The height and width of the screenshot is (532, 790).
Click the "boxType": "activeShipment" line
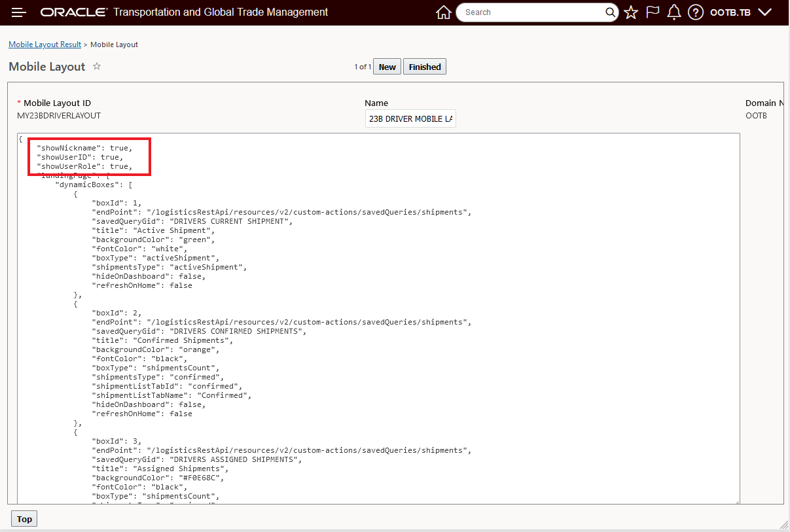click(x=156, y=258)
